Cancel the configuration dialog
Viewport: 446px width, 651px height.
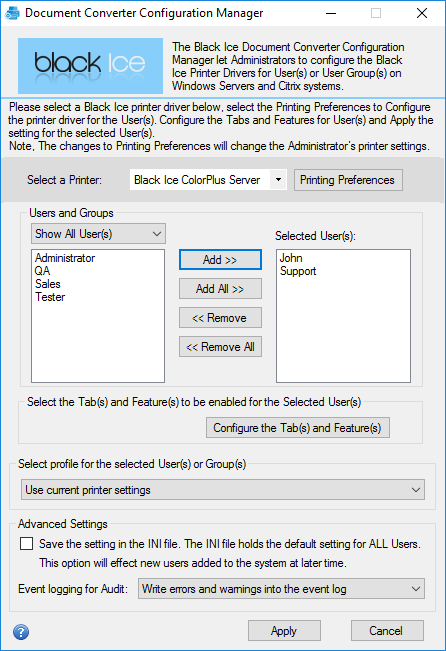click(x=387, y=631)
